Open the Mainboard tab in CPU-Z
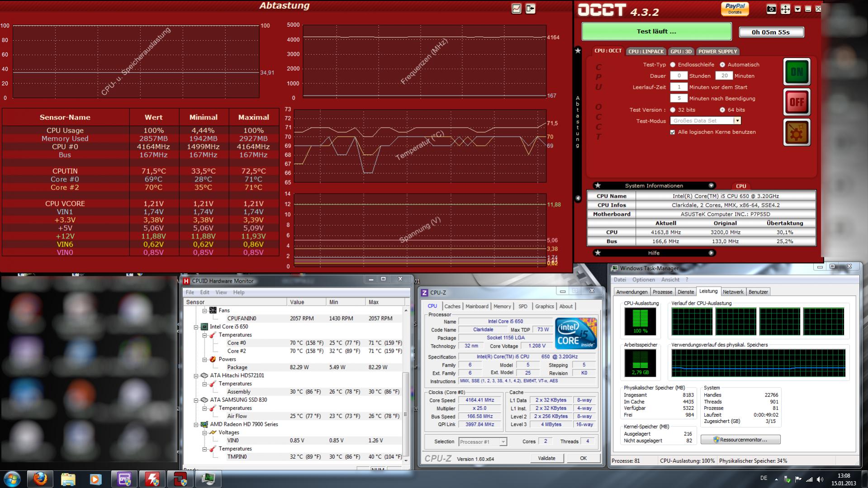 coord(477,306)
